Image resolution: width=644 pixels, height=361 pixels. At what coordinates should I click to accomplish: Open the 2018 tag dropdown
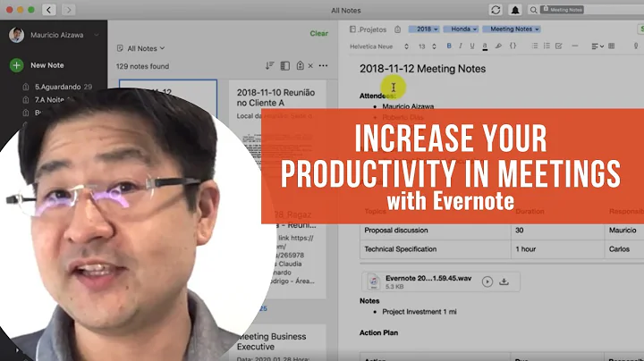(424, 29)
